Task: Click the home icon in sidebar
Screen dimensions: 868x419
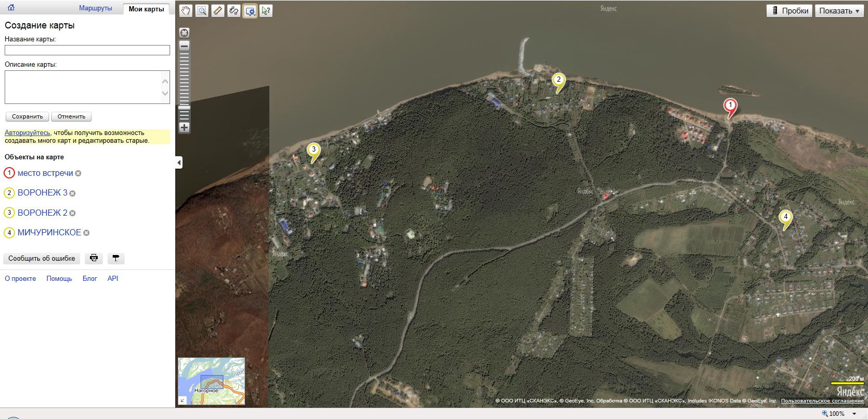Action: [11, 8]
